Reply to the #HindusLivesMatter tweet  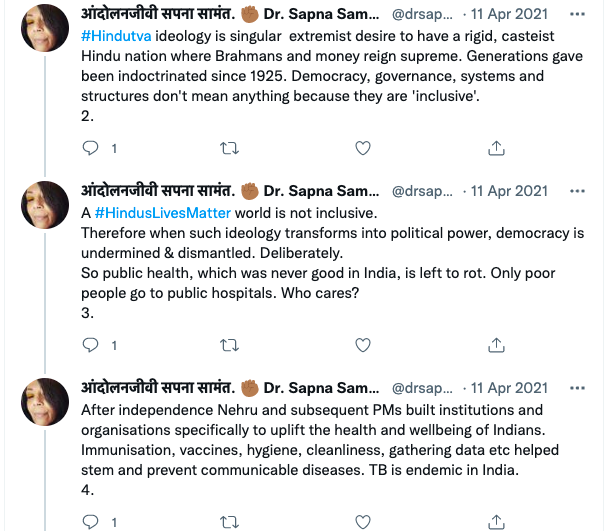pyautogui.click(x=91, y=345)
